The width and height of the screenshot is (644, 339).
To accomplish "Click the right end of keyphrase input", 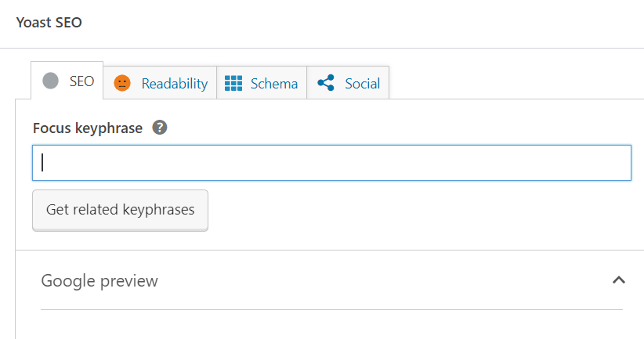I will coord(611,163).
